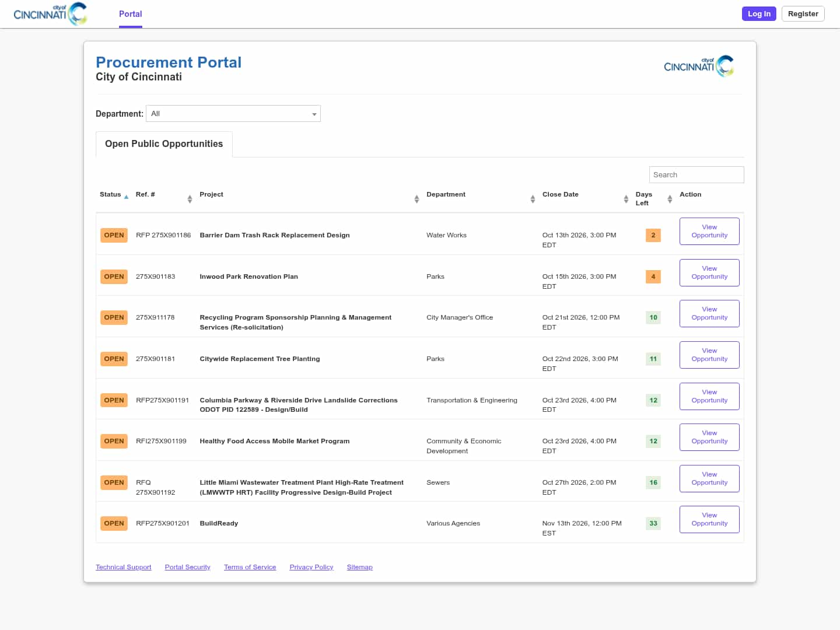Click the Register button
This screenshot has width=840, height=630.
point(803,13)
